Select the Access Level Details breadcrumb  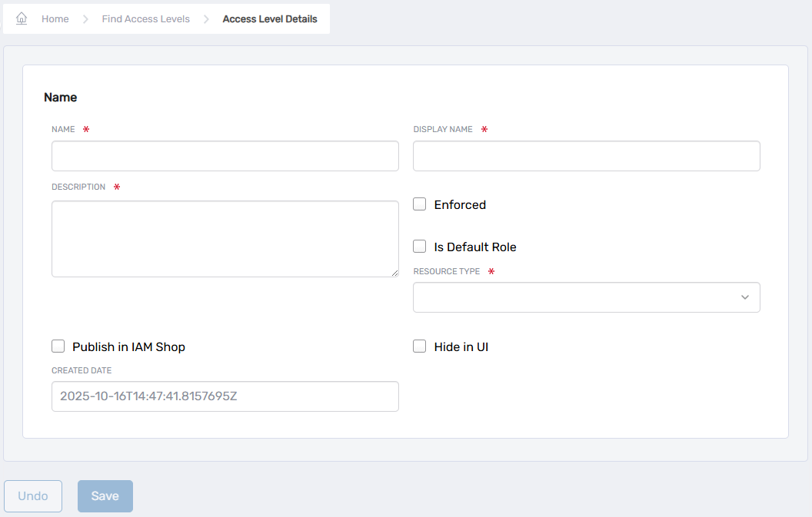click(270, 19)
